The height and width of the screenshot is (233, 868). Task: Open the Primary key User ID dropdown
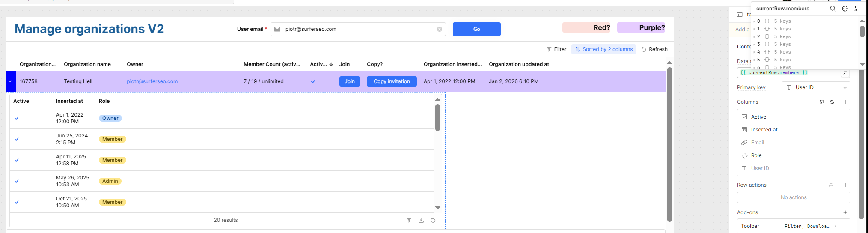[x=815, y=87]
